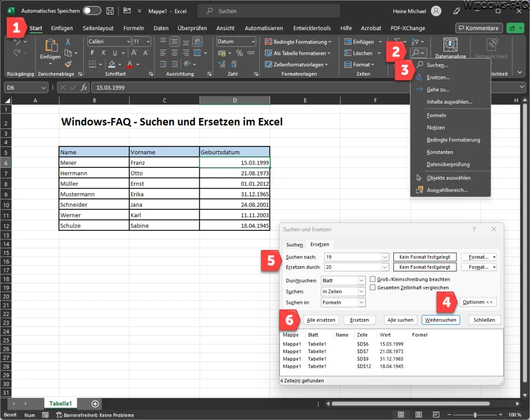The image size is (530, 420).
Task: Toggle Italic formatting (K)
Action: point(104,53)
